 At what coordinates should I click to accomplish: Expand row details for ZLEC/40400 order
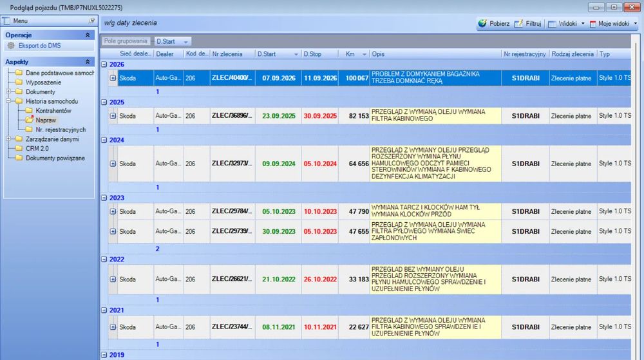click(113, 78)
